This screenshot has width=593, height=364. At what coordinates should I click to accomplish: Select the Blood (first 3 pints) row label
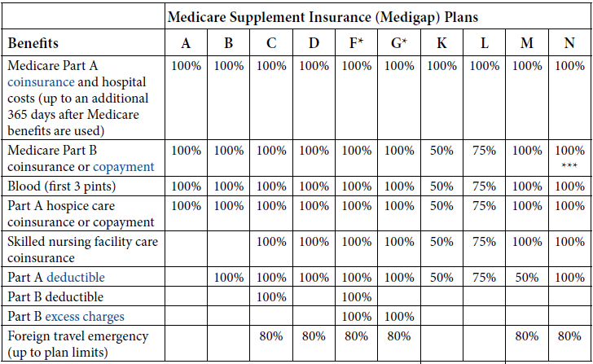[x=62, y=186]
